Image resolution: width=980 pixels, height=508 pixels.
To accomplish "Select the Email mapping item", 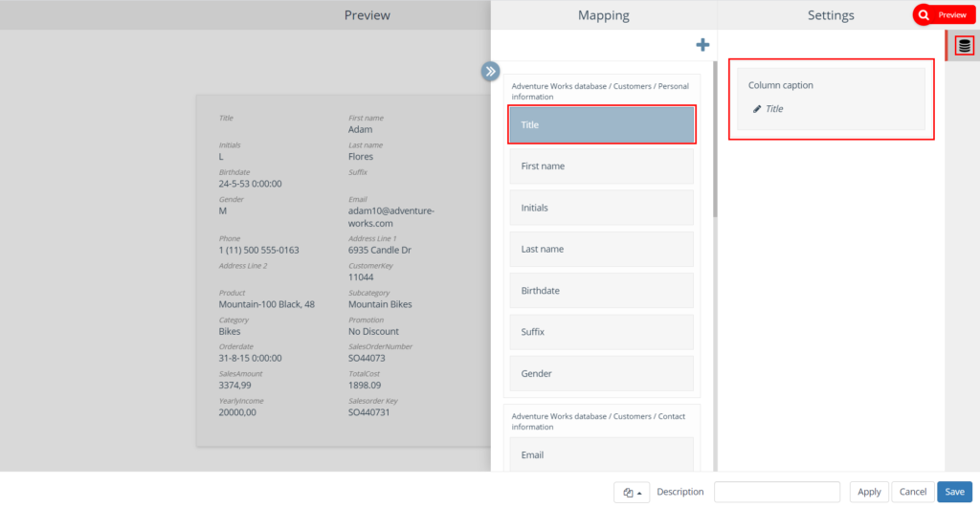I will coord(601,455).
